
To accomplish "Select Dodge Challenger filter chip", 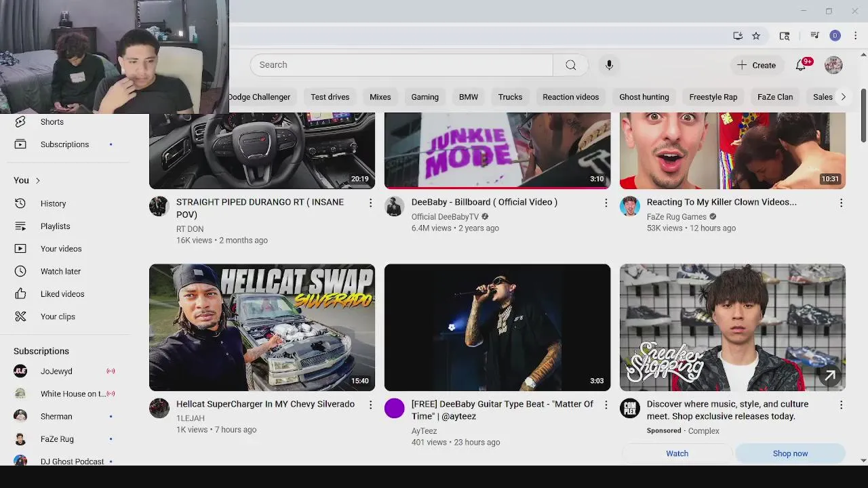I will point(260,97).
